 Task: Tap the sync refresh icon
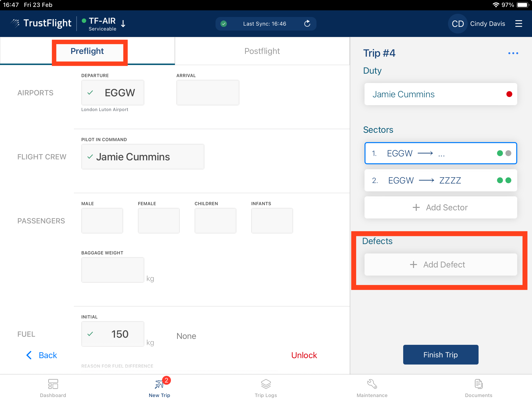tap(307, 24)
